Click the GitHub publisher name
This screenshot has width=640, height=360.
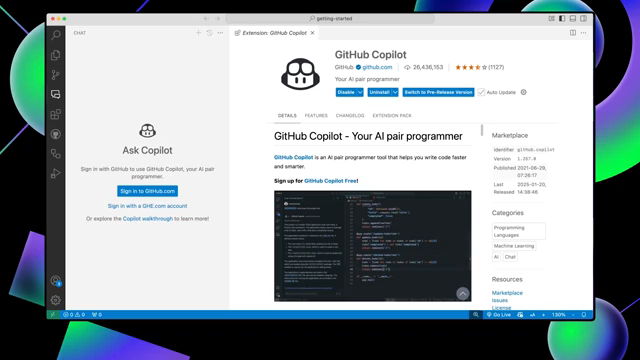point(344,67)
